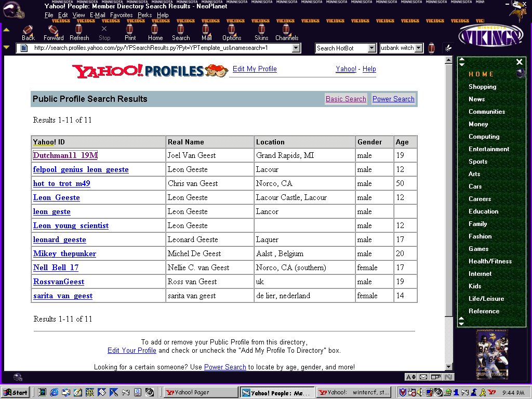Viewport: 532px width, 399px height.
Task: Click the Yahoo! icon in the system tray
Action: tap(491, 393)
